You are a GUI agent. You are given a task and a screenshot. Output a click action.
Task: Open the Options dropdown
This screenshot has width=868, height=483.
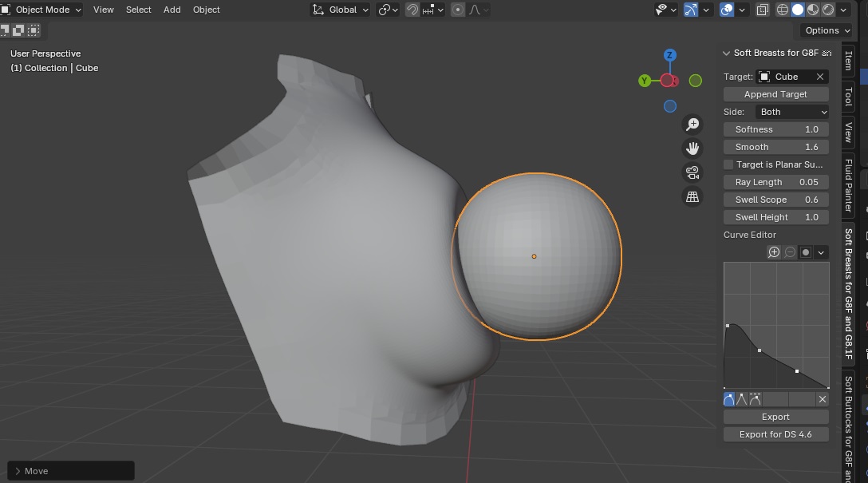click(x=827, y=30)
